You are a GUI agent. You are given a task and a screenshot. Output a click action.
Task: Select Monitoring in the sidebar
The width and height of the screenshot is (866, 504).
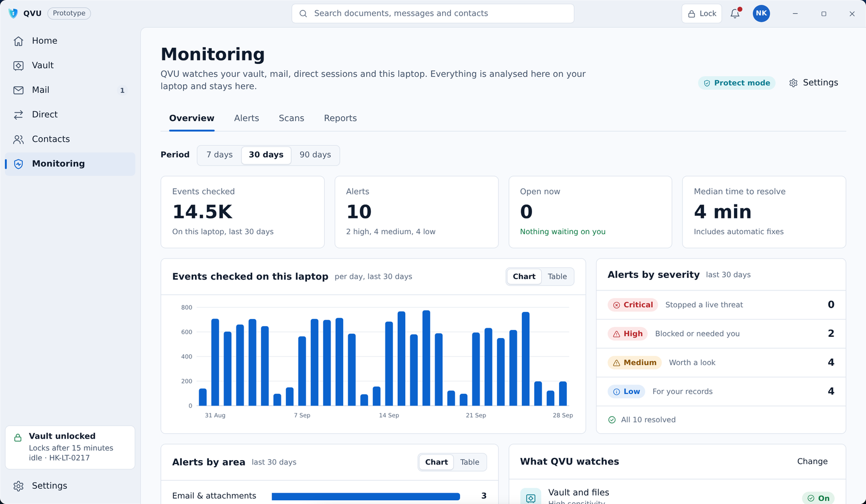[x=70, y=164]
